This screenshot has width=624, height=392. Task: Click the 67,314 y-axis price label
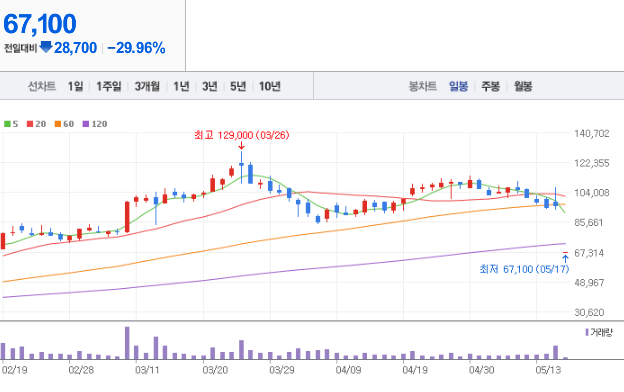click(589, 253)
